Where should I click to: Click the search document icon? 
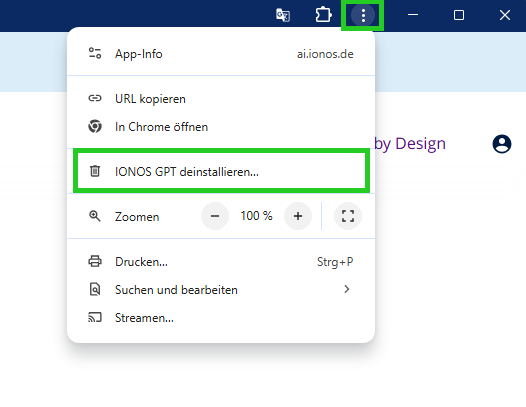click(95, 289)
